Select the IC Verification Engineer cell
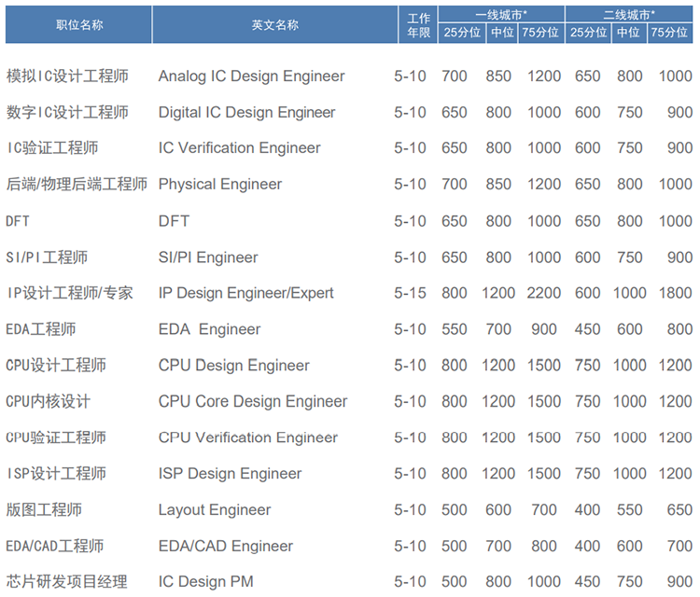Image resolution: width=700 pixels, height=597 pixels. pyautogui.click(x=239, y=148)
